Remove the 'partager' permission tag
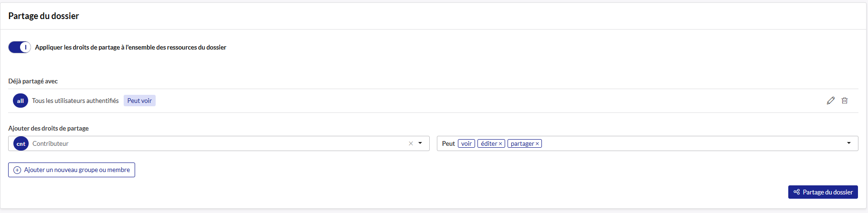 [537, 144]
